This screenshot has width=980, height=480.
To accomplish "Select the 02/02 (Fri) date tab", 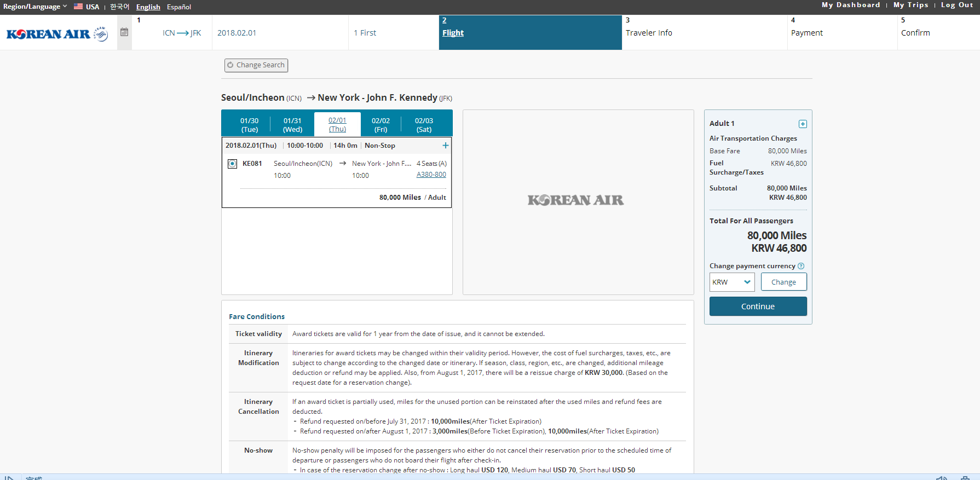I will pos(381,125).
